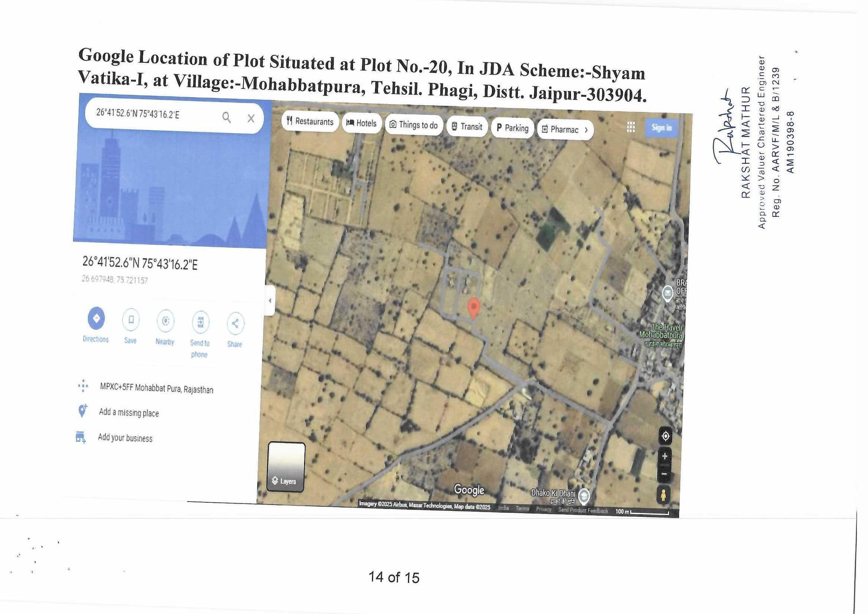Select the red map pin marker
The width and height of the screenshot is (868, 614).
pyautogui.click(x=473, y=309)
